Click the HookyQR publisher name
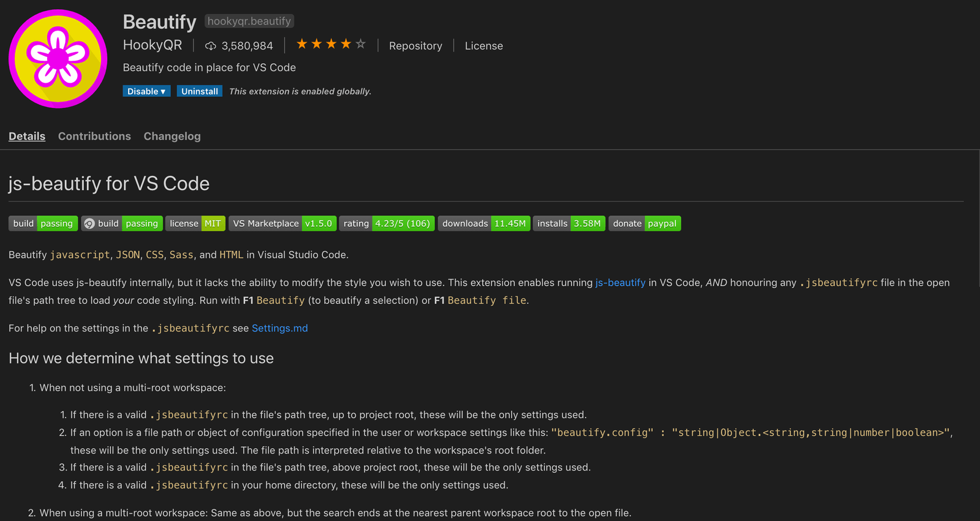The image size is (980, 521). click(x=153, y=45)
